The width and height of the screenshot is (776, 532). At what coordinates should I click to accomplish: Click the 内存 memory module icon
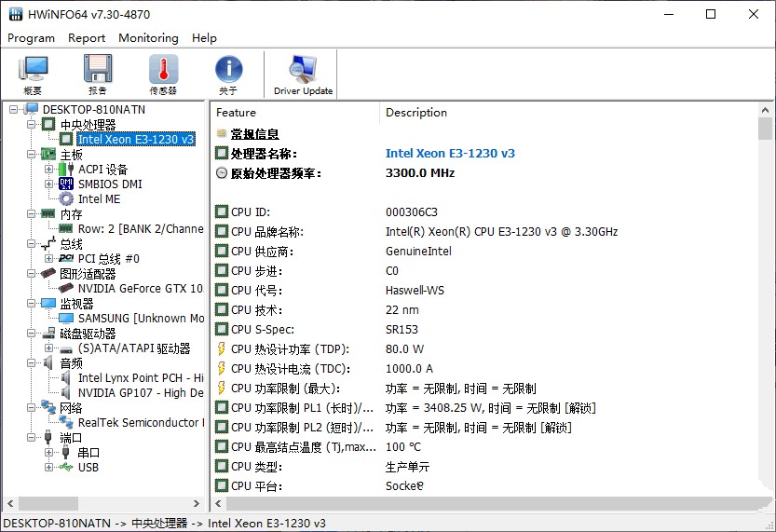point(48,213)
